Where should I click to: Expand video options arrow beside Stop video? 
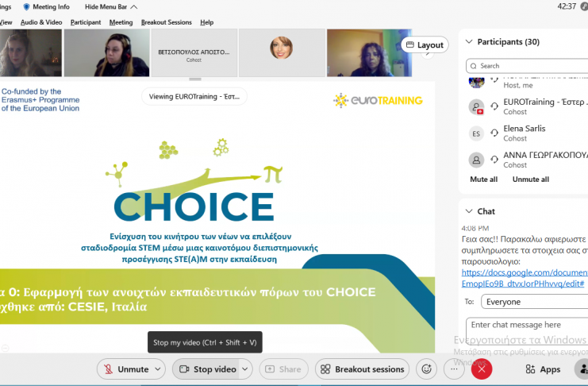[x=245, y=369]
